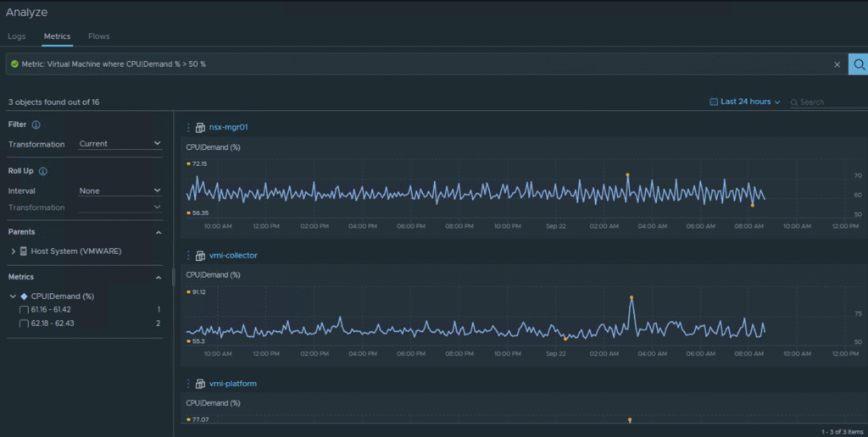The width and height of the screenshot is (868, 437).
Task: Open nsx-mgr01 three-dot actions menu
Action: point(189,128)
